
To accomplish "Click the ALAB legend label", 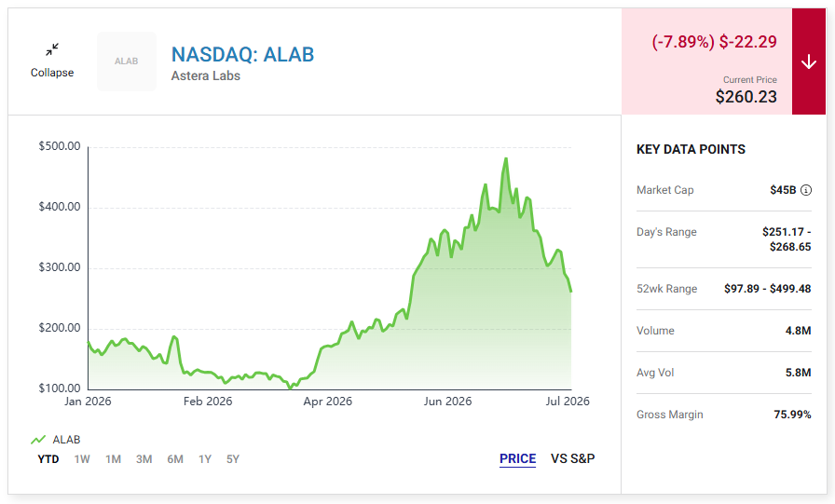I will click(x=66, y=440).
